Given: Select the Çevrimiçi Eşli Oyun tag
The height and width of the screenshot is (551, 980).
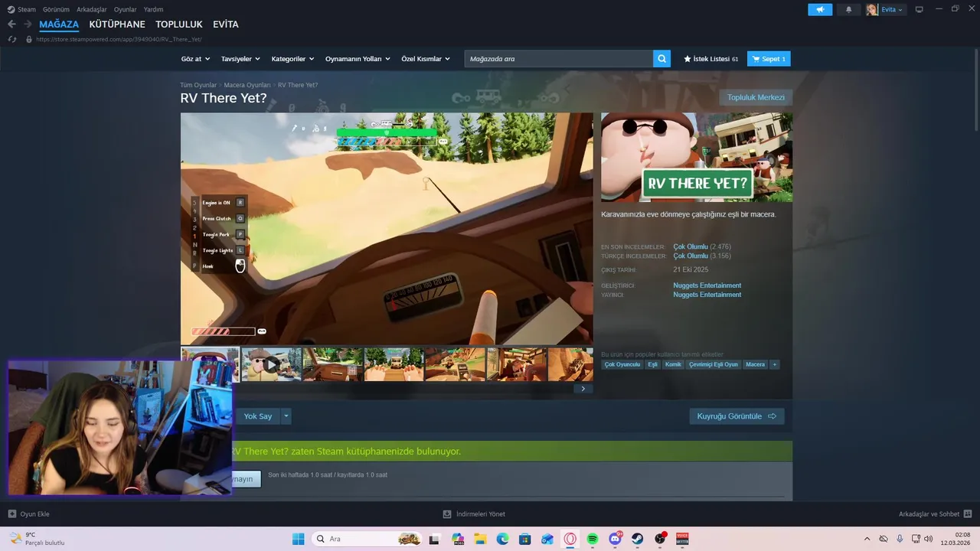Looking at the screenshot, I should tap(714, 364).
